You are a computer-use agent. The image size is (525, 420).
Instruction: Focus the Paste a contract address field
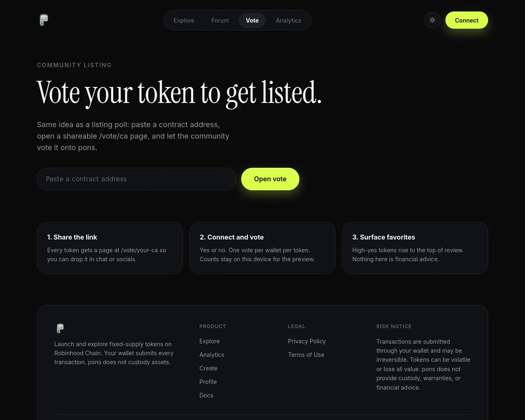[x=137, y=179]
